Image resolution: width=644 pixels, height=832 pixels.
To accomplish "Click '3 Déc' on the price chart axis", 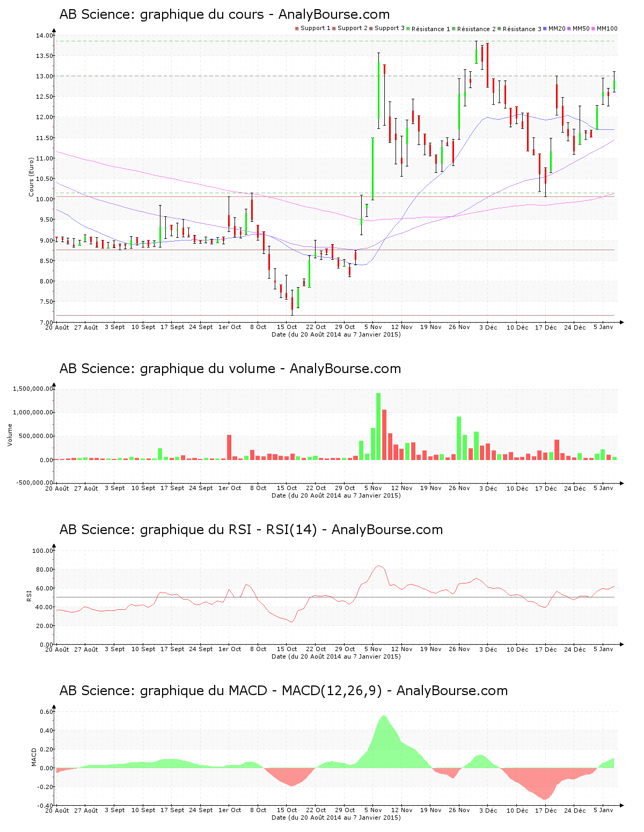I will tap(488, 327).
